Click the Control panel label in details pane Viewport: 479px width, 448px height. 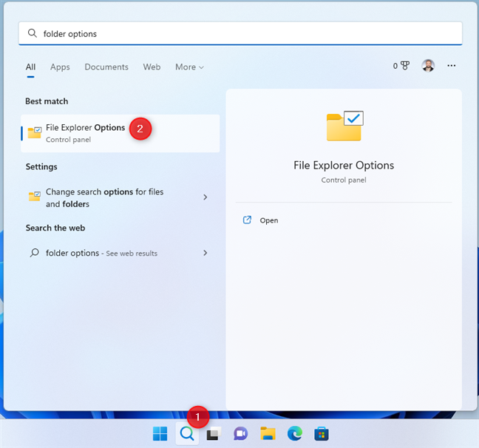(344, 180)
